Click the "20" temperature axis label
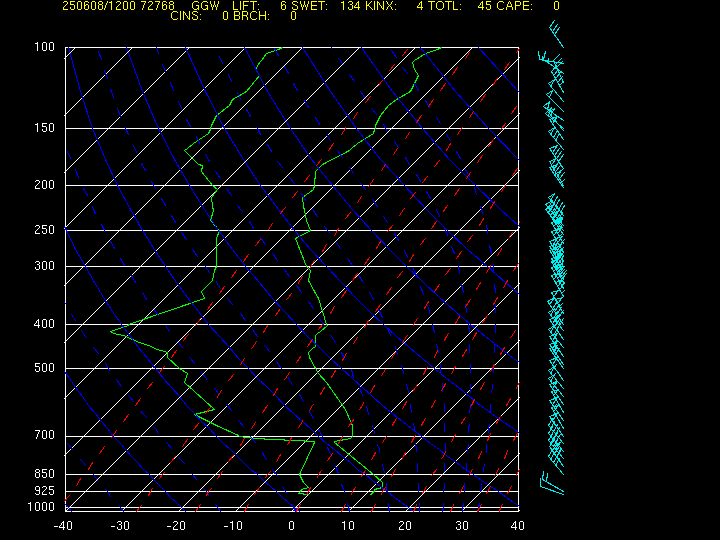Screen dimensions: 720x540 [x=405, y=526]
